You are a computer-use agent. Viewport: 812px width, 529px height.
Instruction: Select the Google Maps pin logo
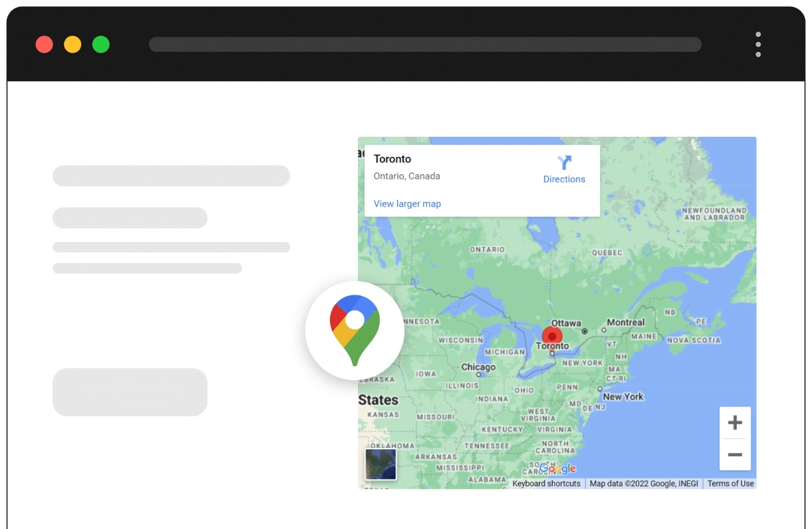(355, 331)
